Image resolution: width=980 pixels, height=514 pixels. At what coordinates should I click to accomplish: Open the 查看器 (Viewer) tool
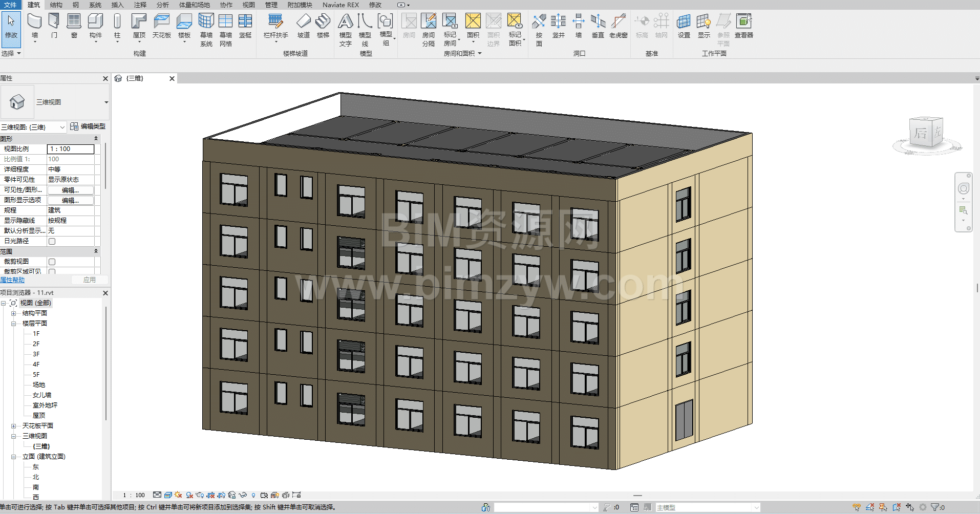pos(744,27)
